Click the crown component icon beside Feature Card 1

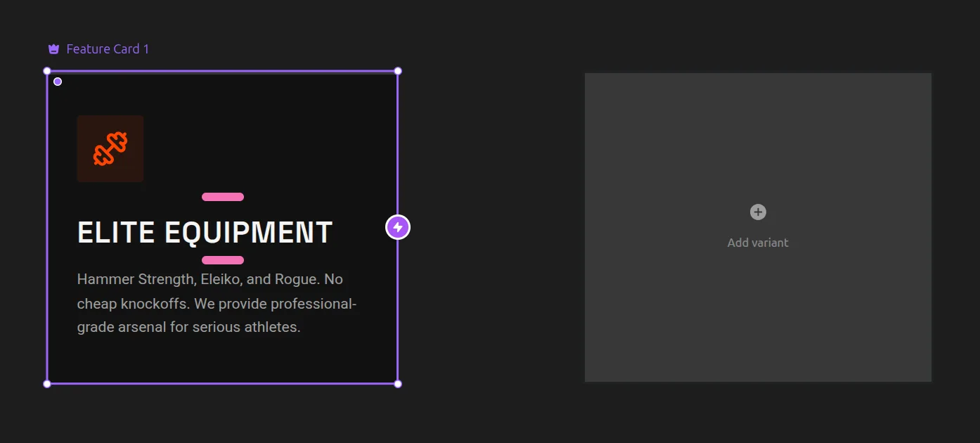pos(53,49)
